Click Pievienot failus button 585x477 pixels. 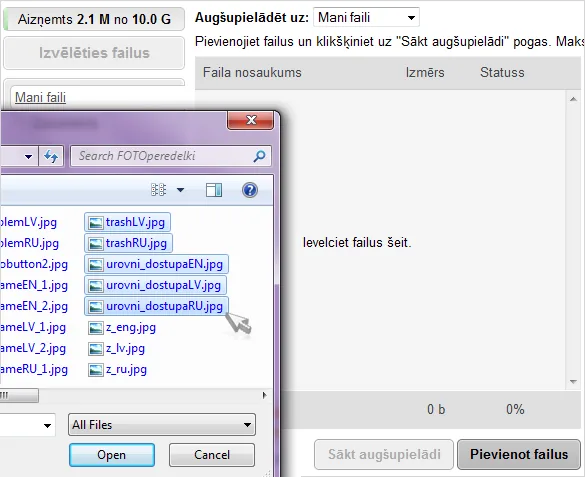[x=519, y=454]
